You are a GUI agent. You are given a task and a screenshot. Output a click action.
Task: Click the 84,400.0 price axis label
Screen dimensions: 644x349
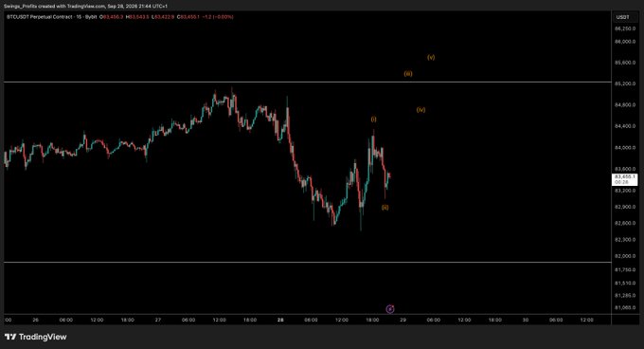pyautogui.click(x=625, y=126)
